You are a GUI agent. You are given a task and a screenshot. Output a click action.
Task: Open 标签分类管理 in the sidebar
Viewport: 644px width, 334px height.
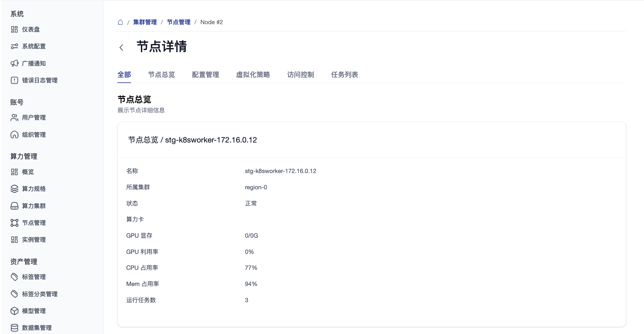pyautogui.click(x=39, y=294)
